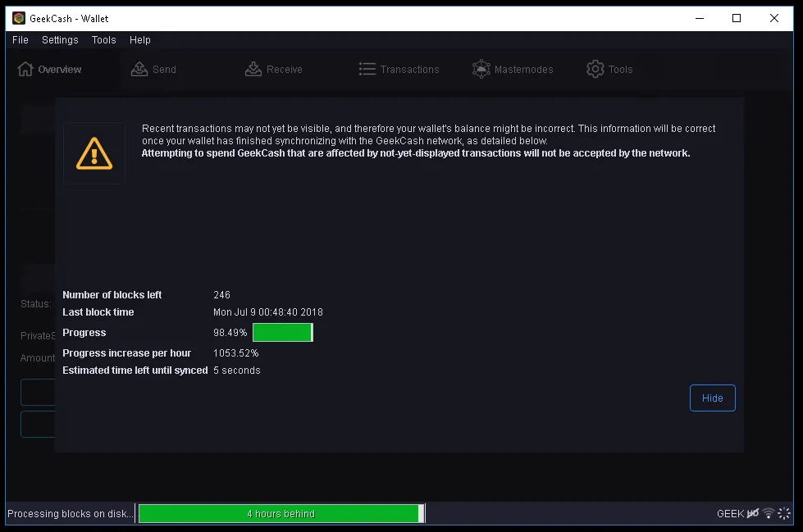
Task: Click the HD wallet disabled status icon
Action: [753, 513]
